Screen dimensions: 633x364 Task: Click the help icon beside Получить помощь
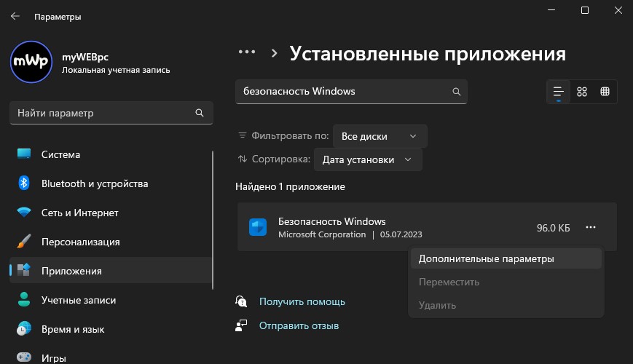click(241, 301)
